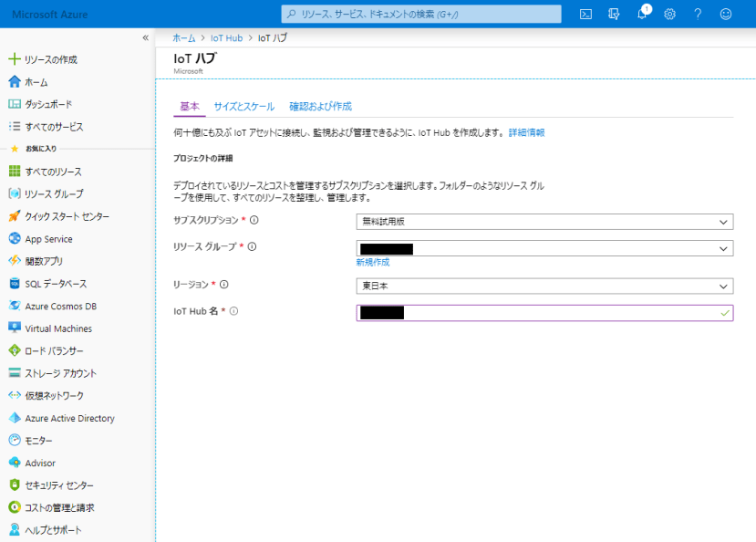
Task: Click the リソース グループ cube icon
Action: point(15,193)
